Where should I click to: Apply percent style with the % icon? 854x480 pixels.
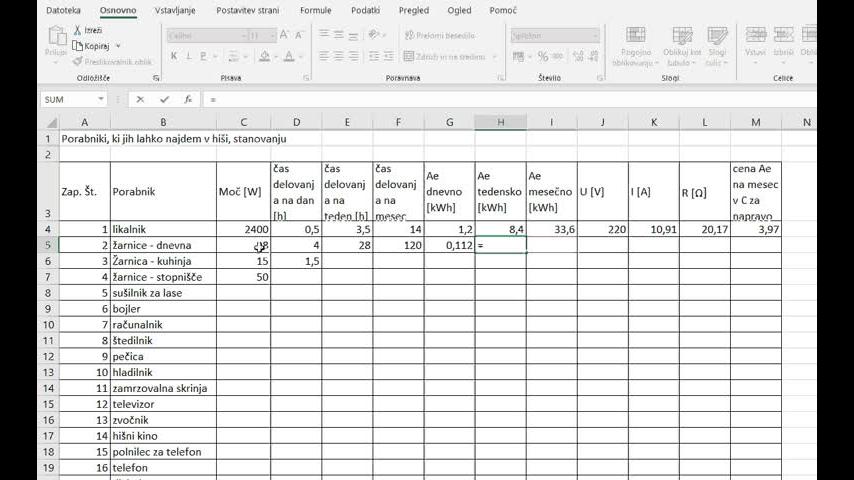tap(543, 57)
